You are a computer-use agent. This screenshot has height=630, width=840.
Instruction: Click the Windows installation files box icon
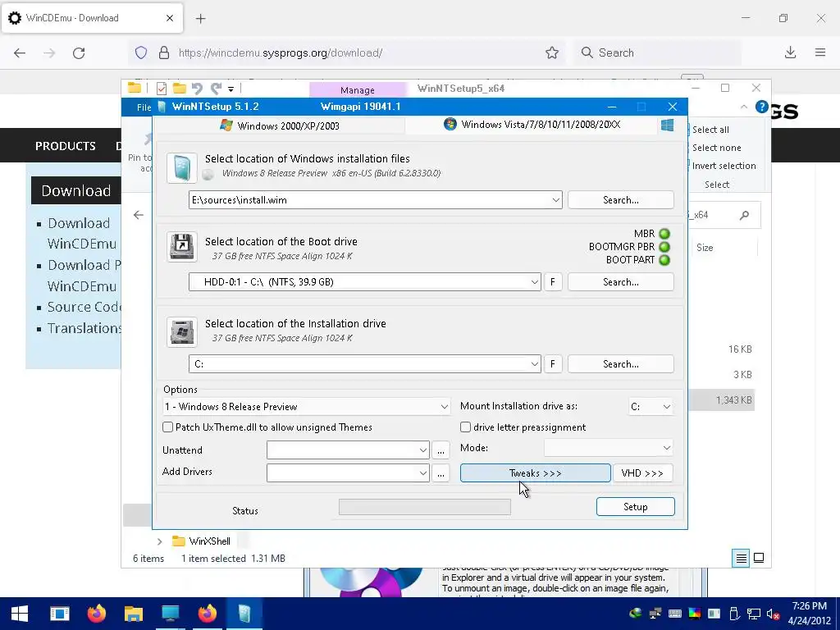181,167
